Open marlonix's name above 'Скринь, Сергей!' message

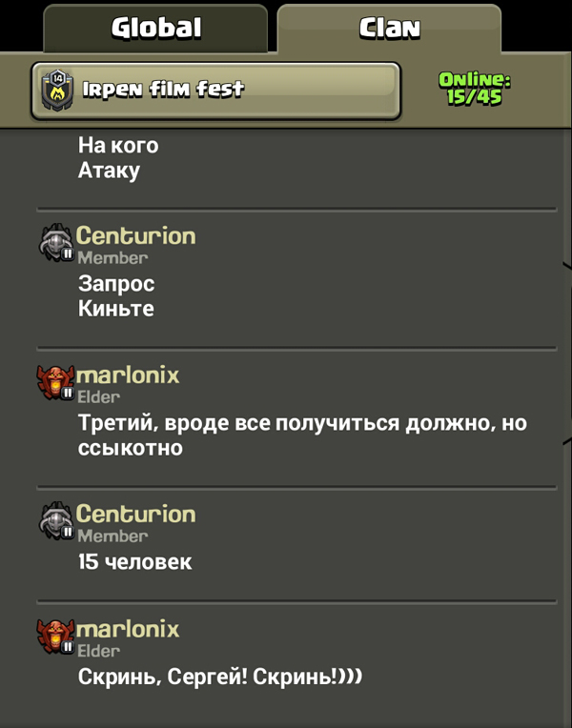(x=128, y=629)
